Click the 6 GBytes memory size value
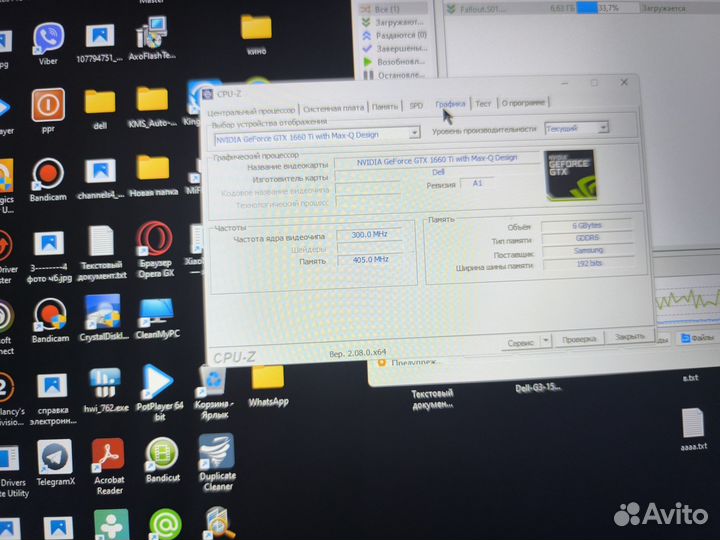The image size is (720, 540). (587, 225)
